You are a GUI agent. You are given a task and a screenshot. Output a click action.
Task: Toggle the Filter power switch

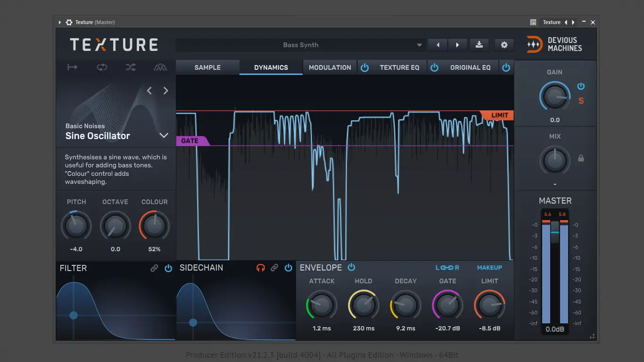click(x=168, y=268)
